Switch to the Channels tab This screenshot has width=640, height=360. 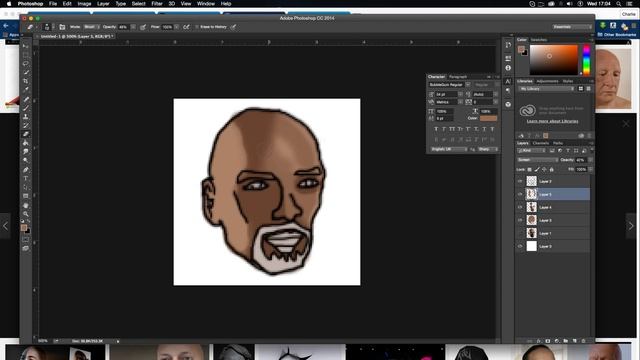(541, 143)
